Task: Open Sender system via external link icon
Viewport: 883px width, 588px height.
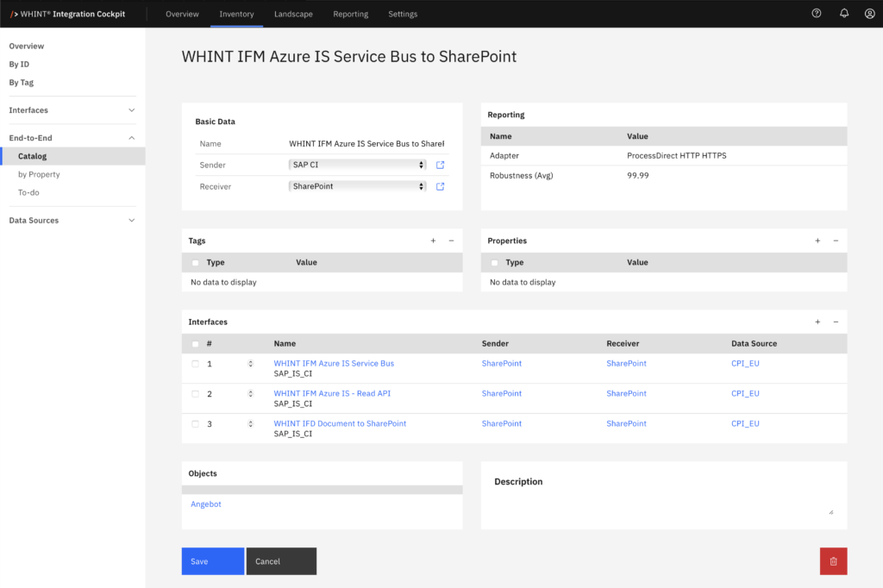Action: point(440,165)
